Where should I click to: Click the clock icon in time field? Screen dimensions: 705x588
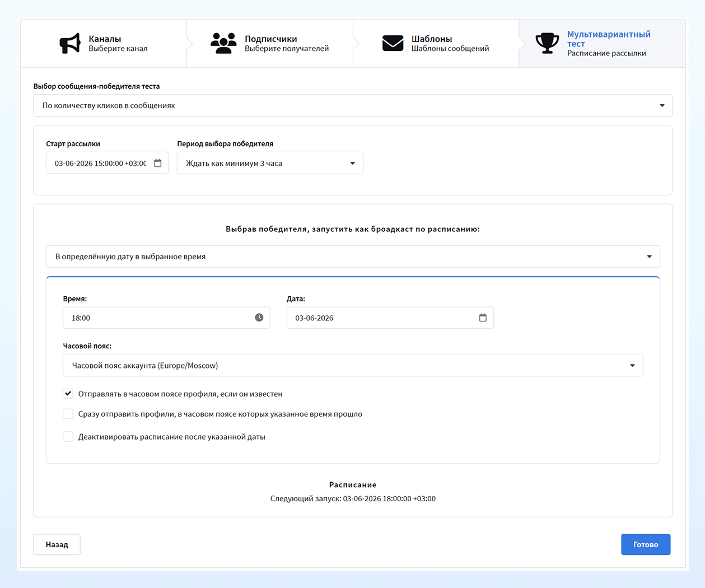[259, 318]
